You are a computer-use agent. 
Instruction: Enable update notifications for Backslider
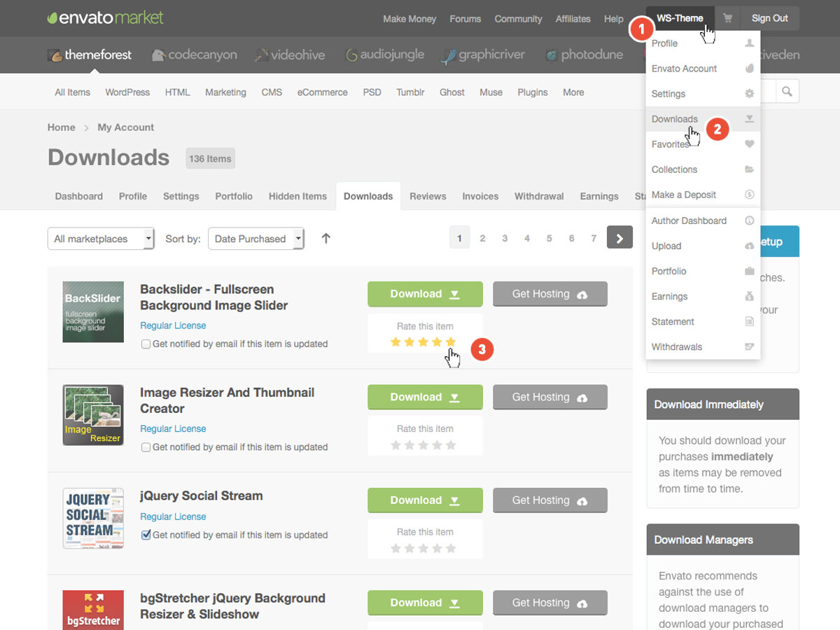[146, 344]
